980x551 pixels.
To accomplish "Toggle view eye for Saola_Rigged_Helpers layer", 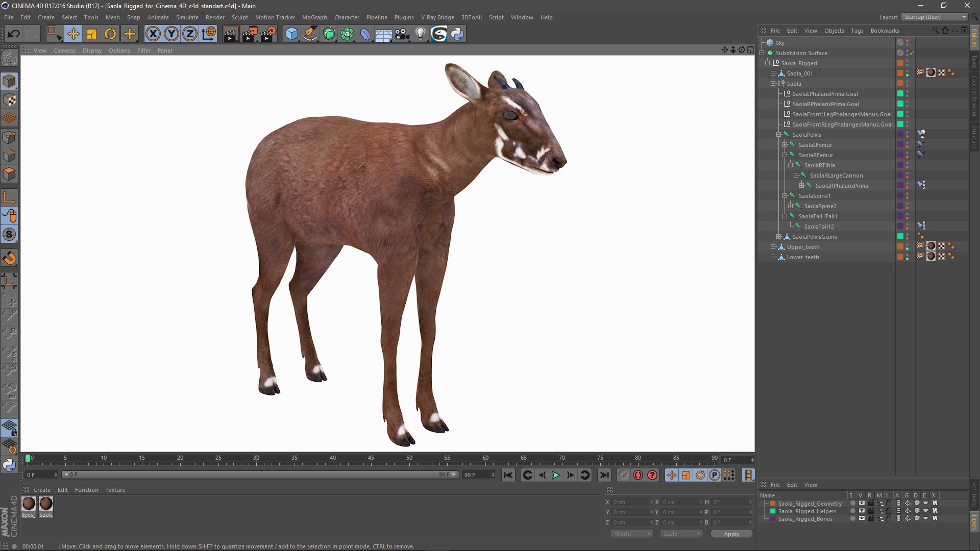I will (x=862, y=511).
